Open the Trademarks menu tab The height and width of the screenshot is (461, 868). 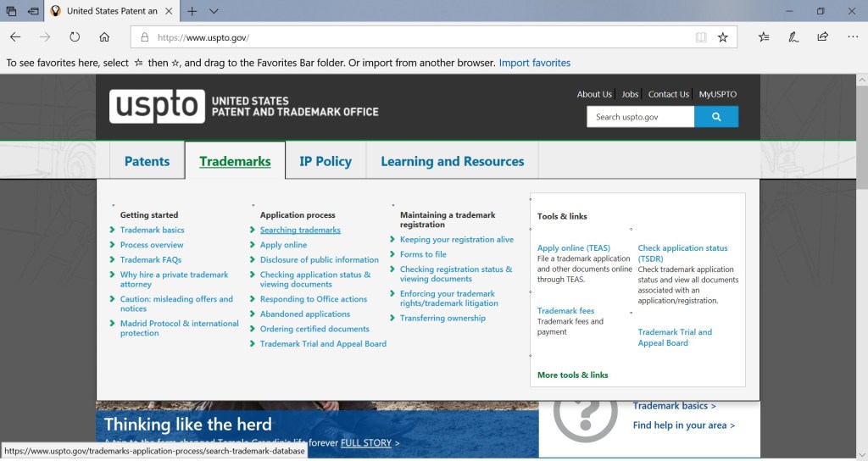pyautogui.click(x=235, y=161)
